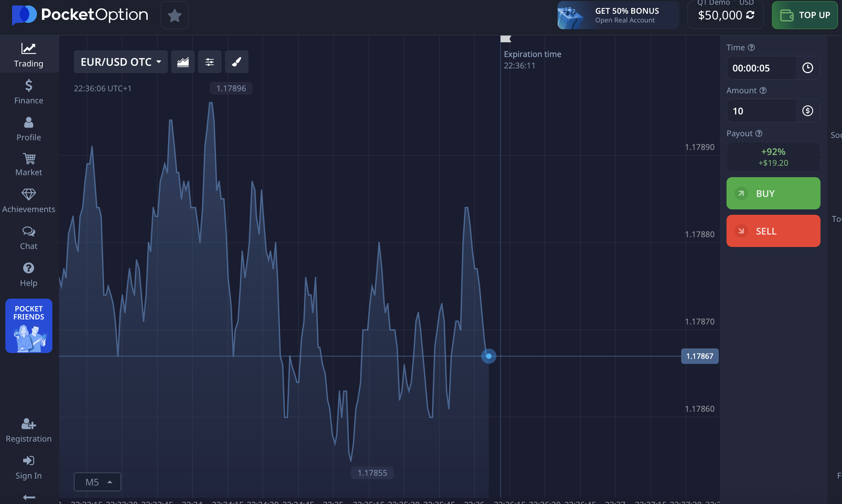Open the Chat sidebar section
This screenshot has width=842, height=504.
(29, 238)
